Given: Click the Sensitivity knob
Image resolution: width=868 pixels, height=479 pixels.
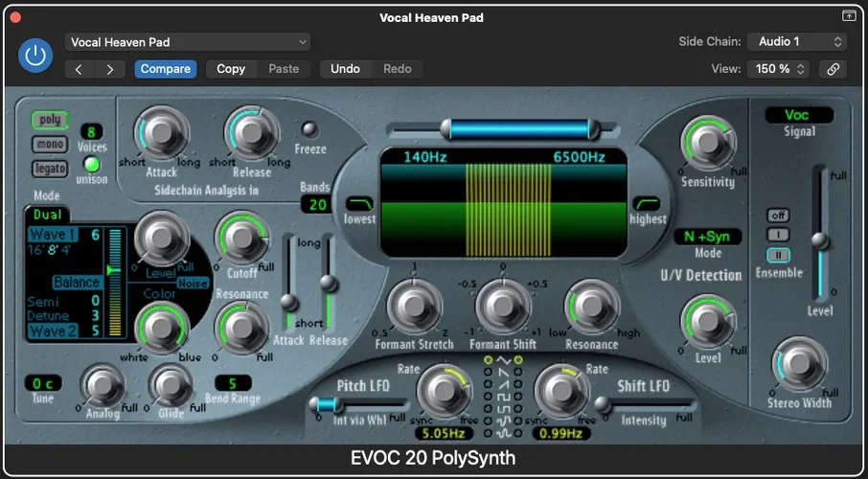Looking at the screenshot, I should tap(707, 143).
